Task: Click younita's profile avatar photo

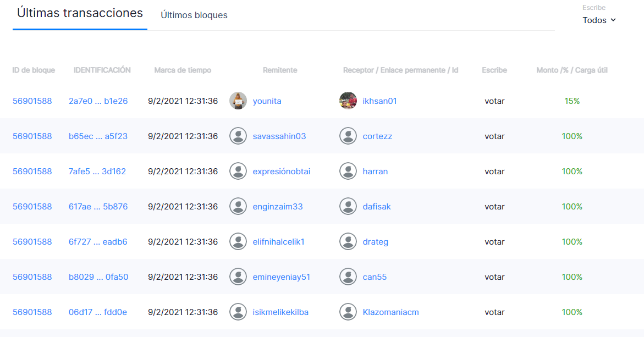Action: pos(238,101)
